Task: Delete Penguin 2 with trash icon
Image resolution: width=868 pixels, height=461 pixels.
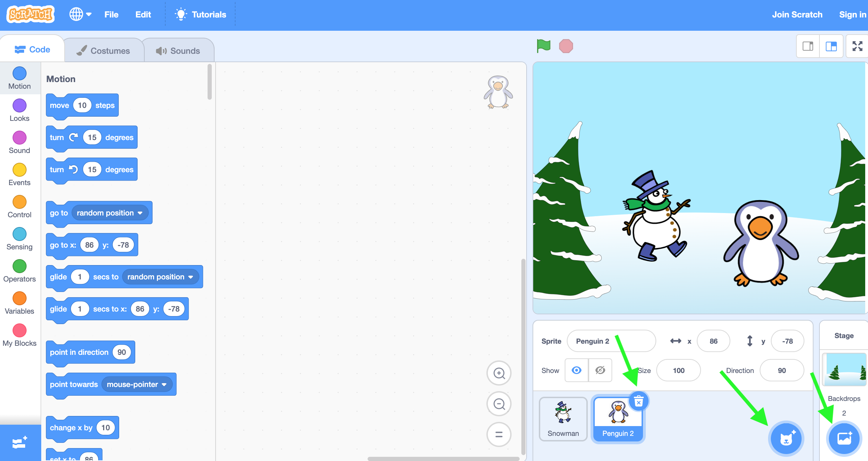Action: pyautogui.click(x=639, y=402)
